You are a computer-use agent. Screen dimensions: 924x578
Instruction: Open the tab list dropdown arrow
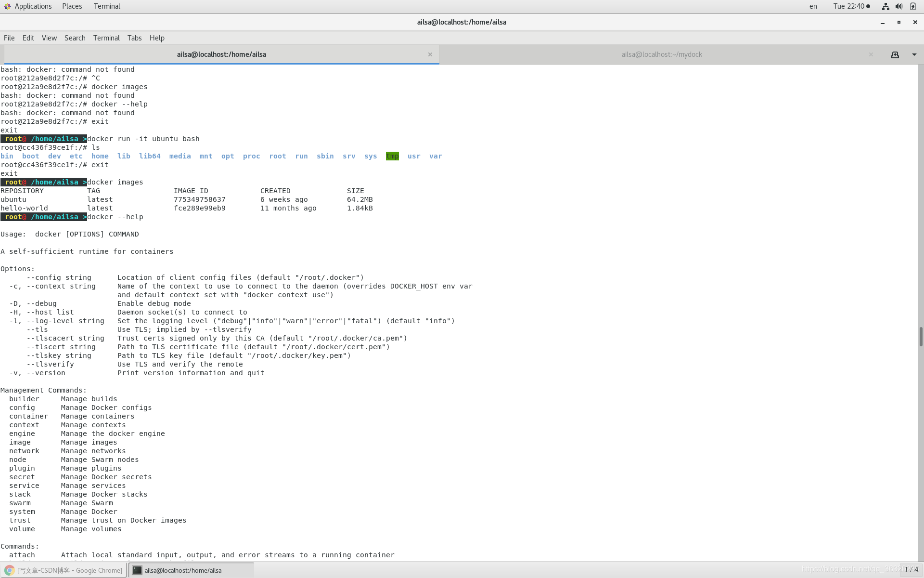point(914,55)
